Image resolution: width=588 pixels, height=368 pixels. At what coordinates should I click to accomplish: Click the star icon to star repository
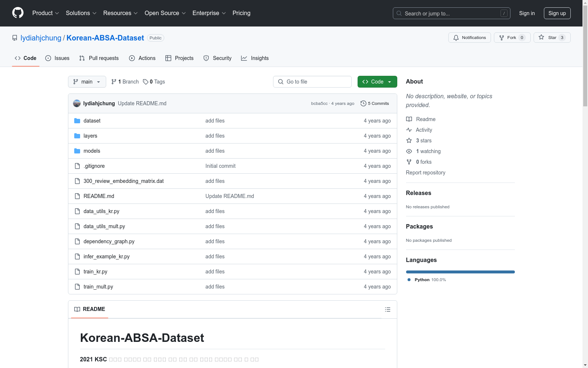point(541,37)
